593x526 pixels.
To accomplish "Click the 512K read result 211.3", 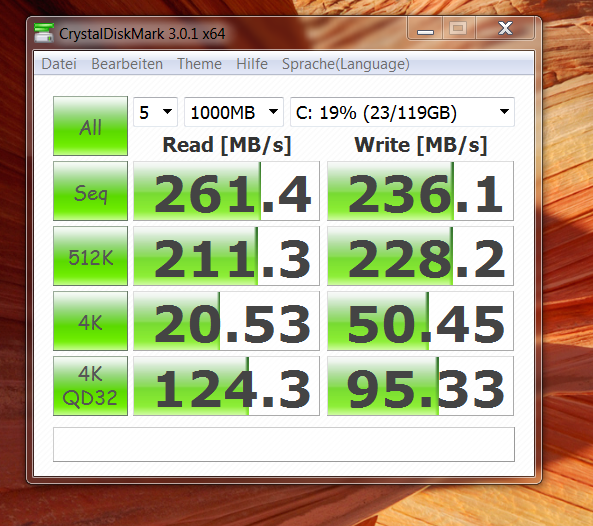I will click(x=227, y=256).
